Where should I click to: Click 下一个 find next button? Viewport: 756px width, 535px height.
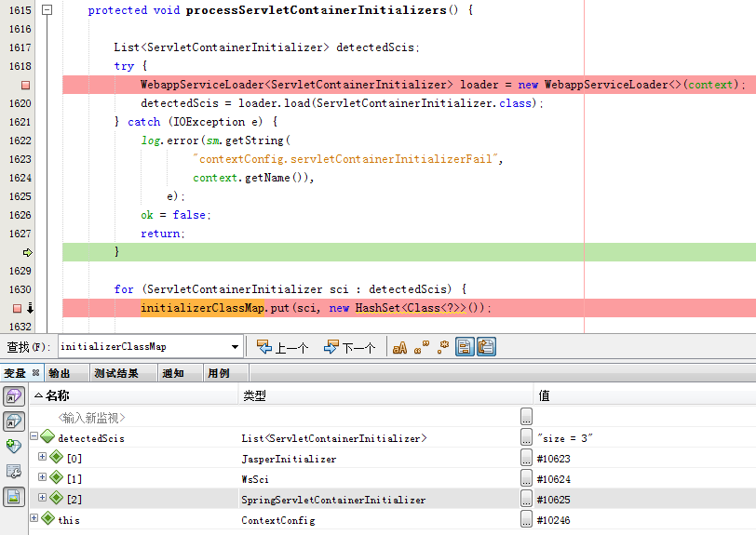349,347
